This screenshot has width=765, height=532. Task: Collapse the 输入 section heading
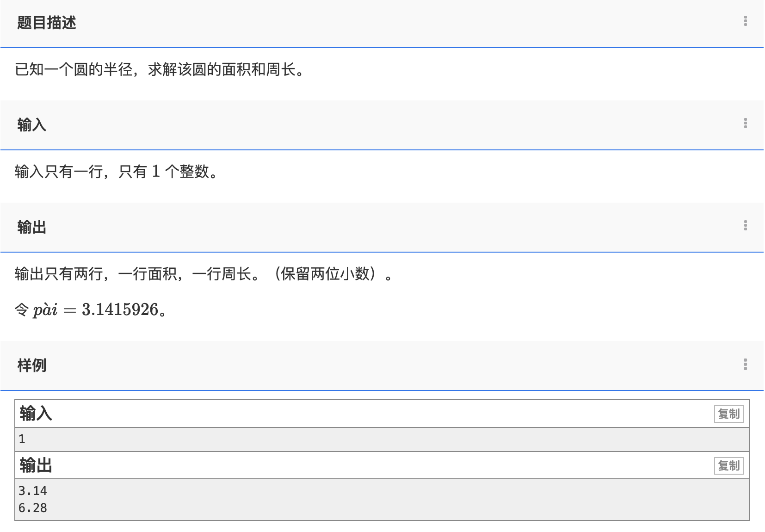click(x=31, y=125)
